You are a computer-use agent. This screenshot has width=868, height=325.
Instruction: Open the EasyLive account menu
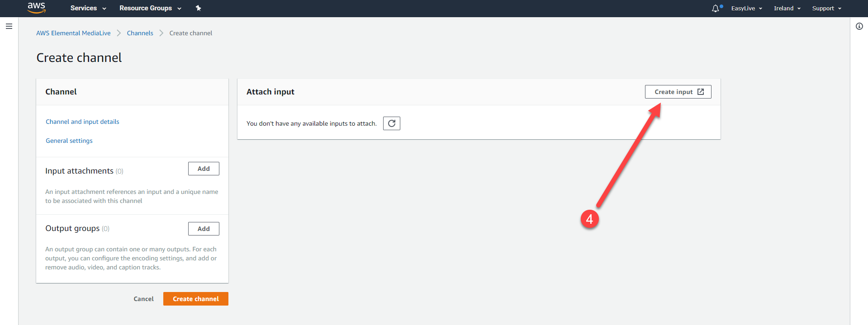(x=747, y=9)
